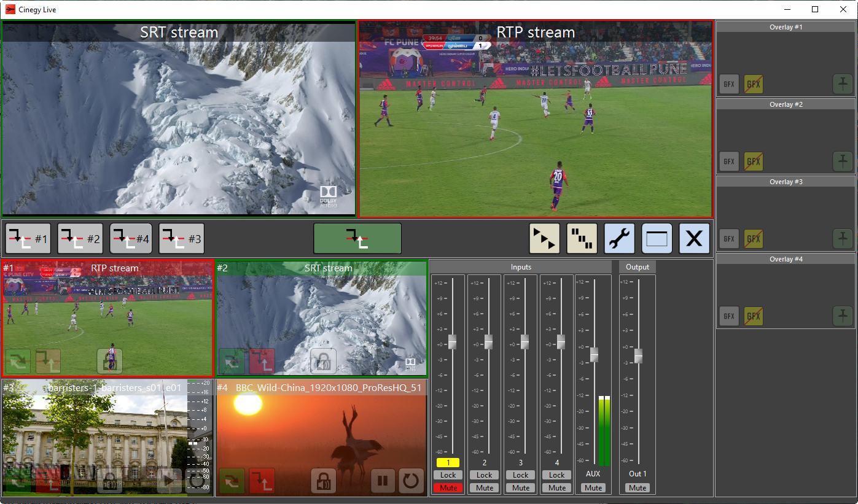Click the Overlay #1 panel header
This screenshot has width=858, height=504.
[786, 27]
